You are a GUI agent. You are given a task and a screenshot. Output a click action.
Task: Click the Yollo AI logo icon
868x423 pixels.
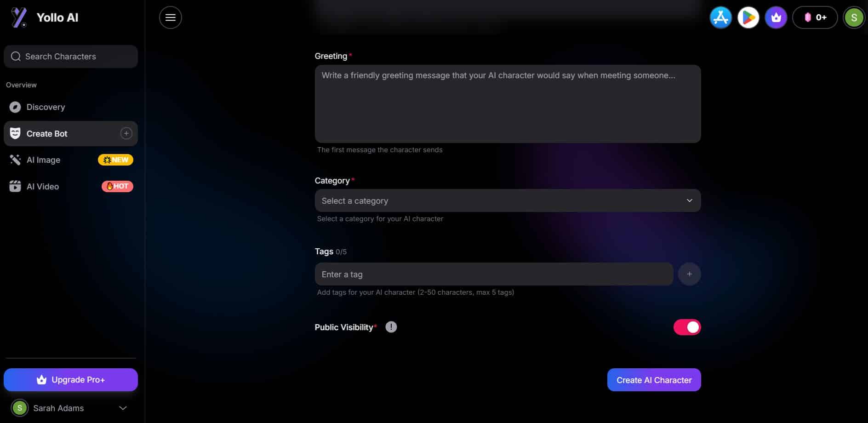click(19, 17)
